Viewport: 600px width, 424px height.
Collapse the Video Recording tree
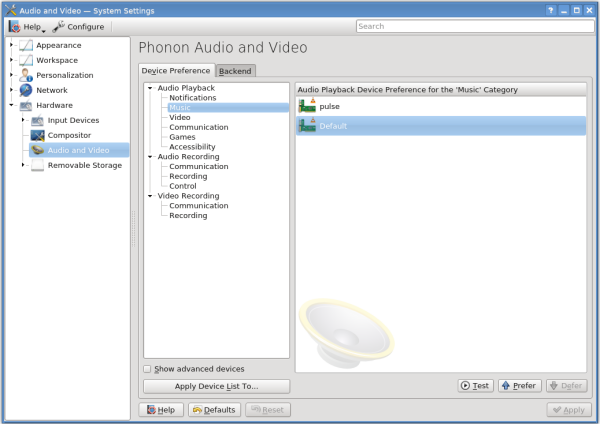(150, 196)
